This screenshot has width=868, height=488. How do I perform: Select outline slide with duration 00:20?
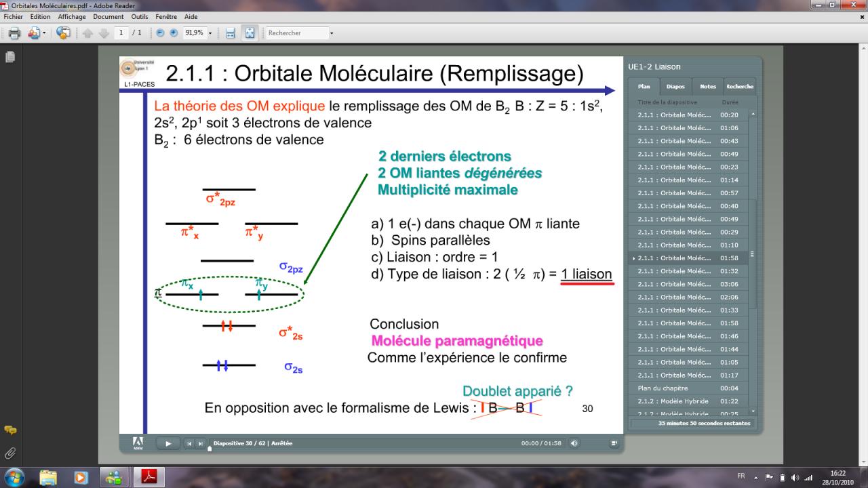689,115
